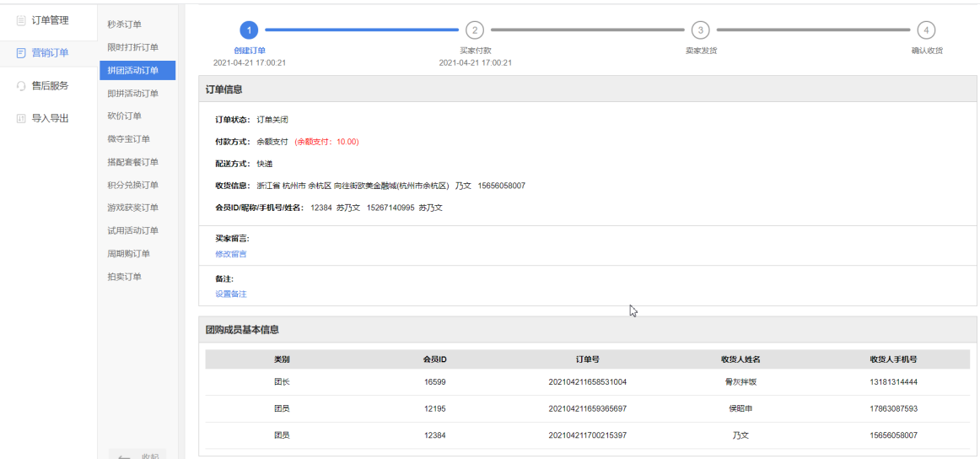Click the 订单管理 document icon
The image size is (980, 459).
tap(21, 20)
